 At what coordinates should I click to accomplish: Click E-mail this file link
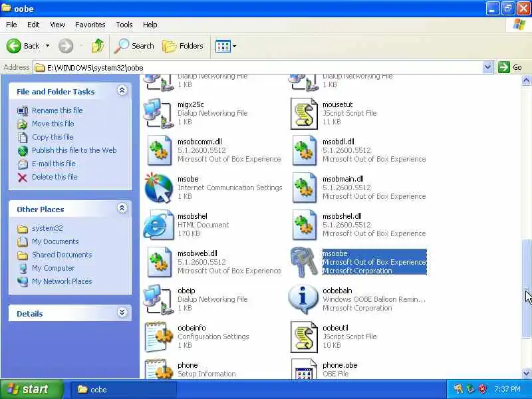click(x=54, y=164)
